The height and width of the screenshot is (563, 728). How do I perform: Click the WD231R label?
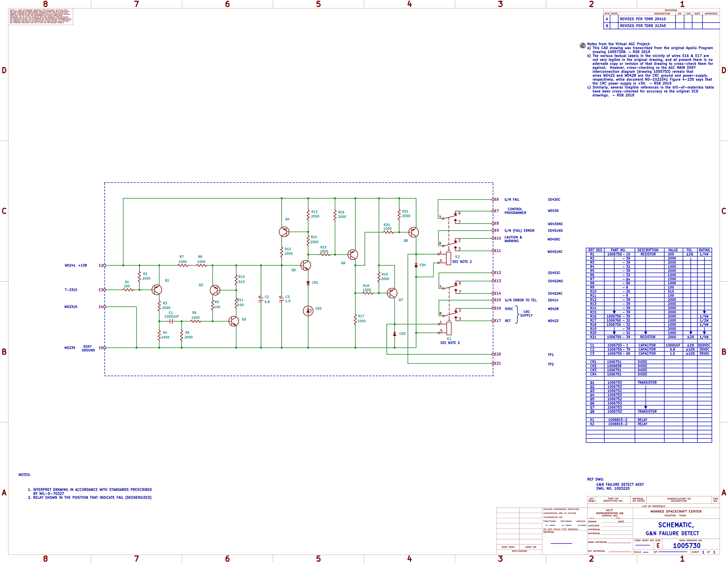click(71, 307)
